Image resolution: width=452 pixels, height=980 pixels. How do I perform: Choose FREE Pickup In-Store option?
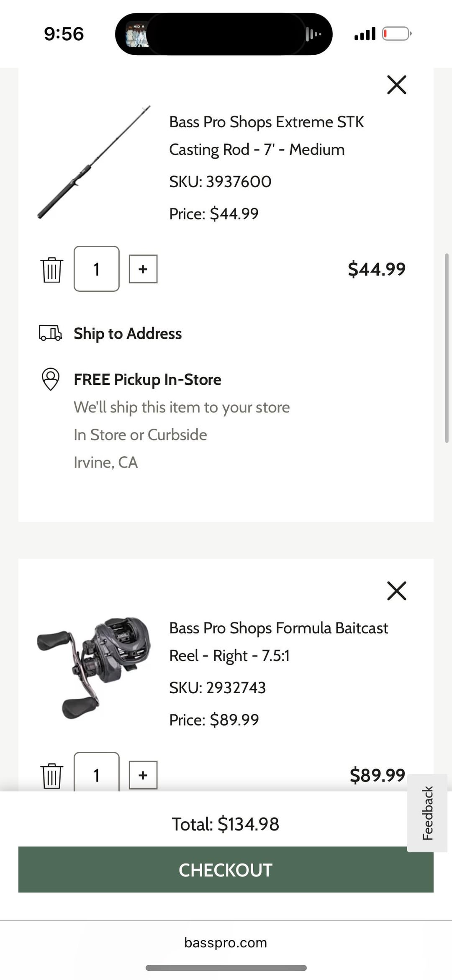147,380
